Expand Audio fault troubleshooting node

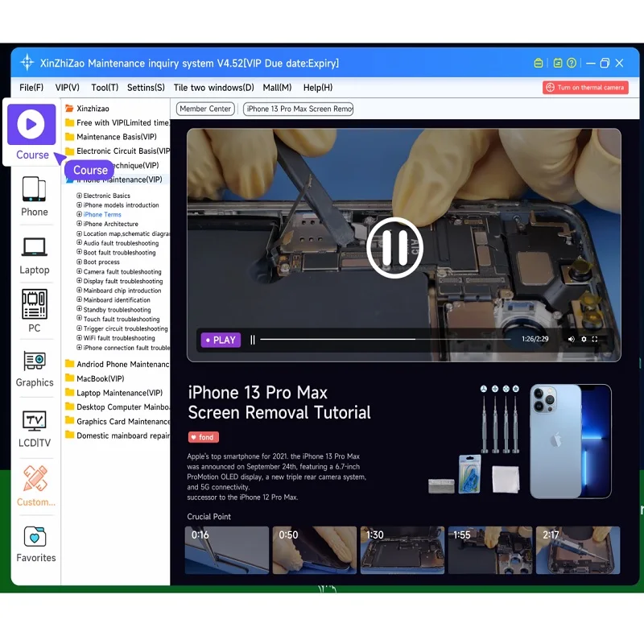coord(79,243)
